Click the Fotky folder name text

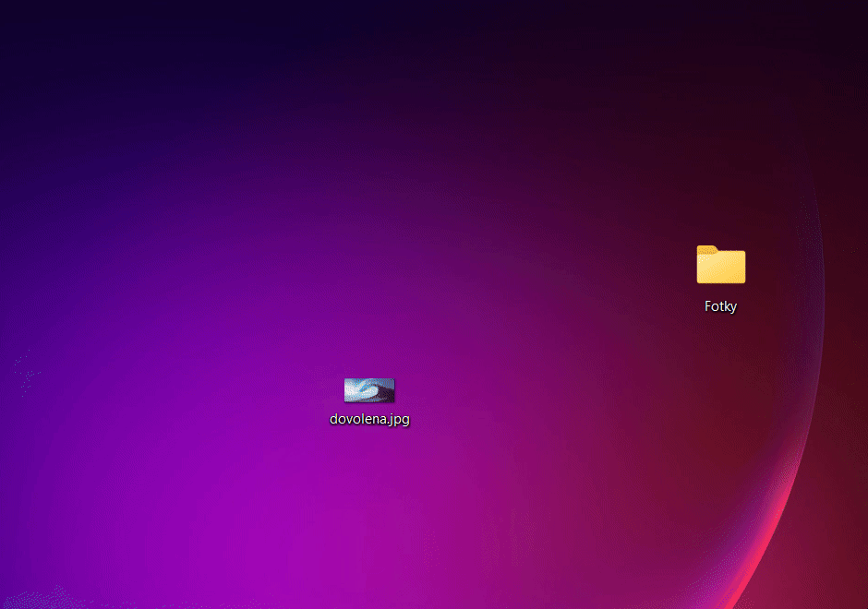coord(720,306)
